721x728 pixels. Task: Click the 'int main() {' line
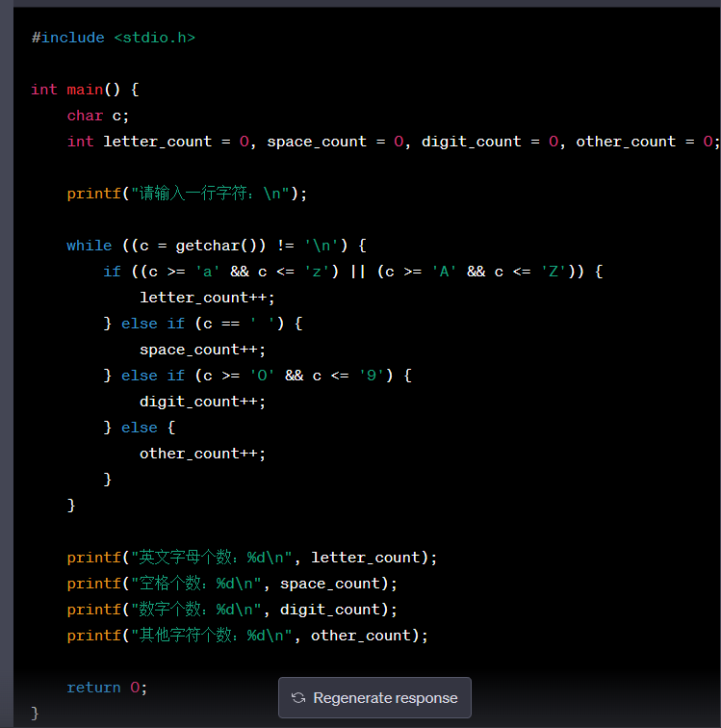coord(85,90)
